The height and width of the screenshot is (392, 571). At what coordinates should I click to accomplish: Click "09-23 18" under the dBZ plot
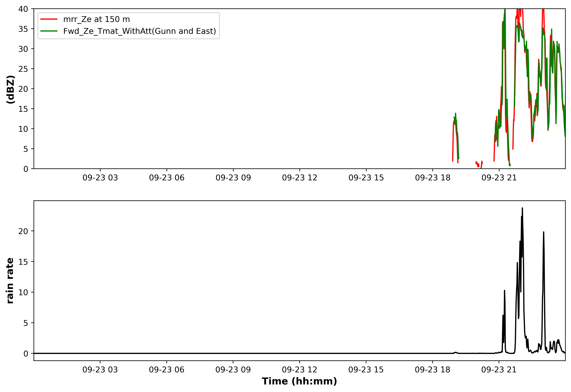[x=433, y=178]
